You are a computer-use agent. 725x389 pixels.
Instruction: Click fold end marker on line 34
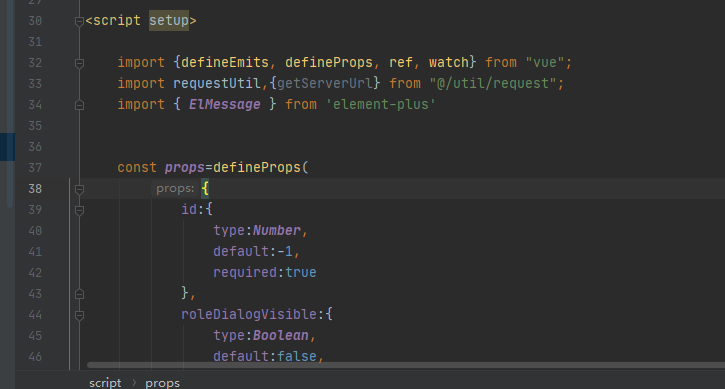point(80,105)
